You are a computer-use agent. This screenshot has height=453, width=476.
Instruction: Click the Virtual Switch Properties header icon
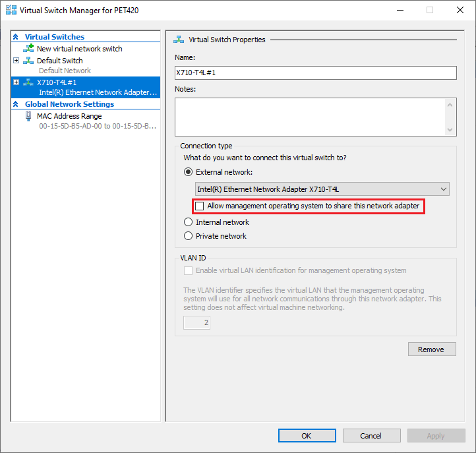point(179,40)
